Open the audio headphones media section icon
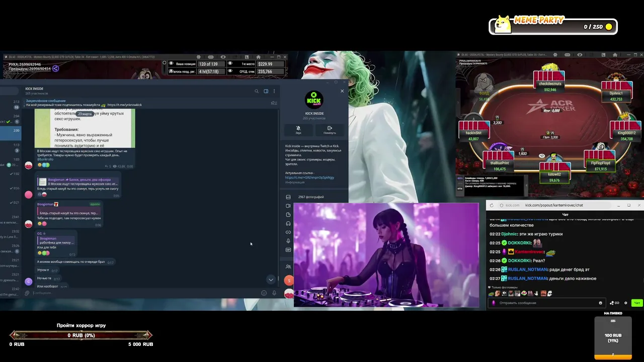 [x=288, y=223]
